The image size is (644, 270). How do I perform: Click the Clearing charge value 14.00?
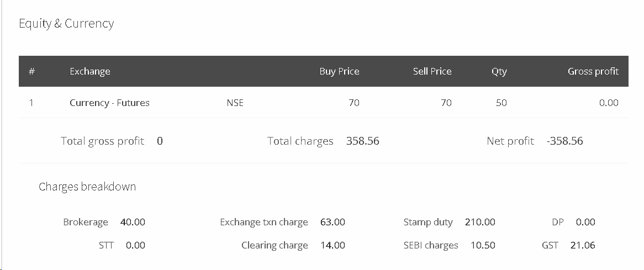coord(332,245)
